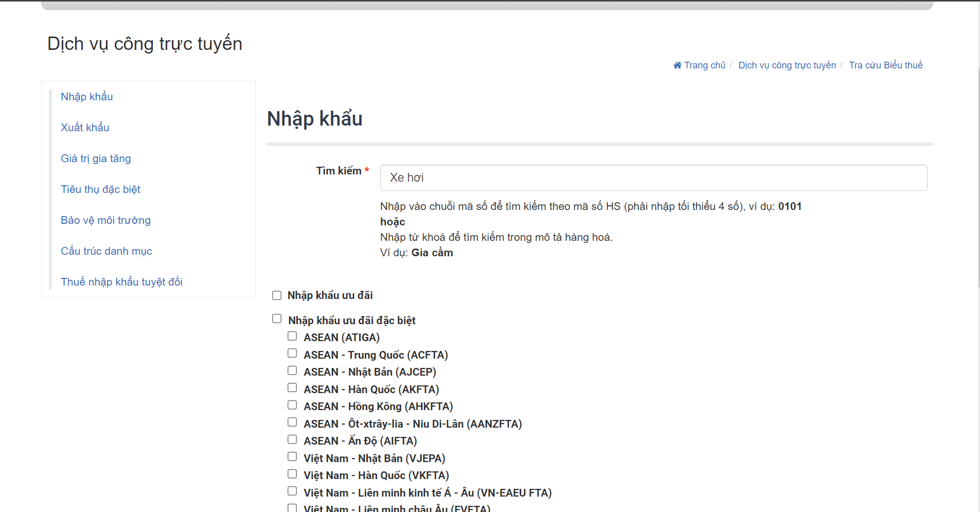Enable the ASEAN (ATIGA) checkbox
This screenshot has height=512, width=980.
(x=292, y=336)
